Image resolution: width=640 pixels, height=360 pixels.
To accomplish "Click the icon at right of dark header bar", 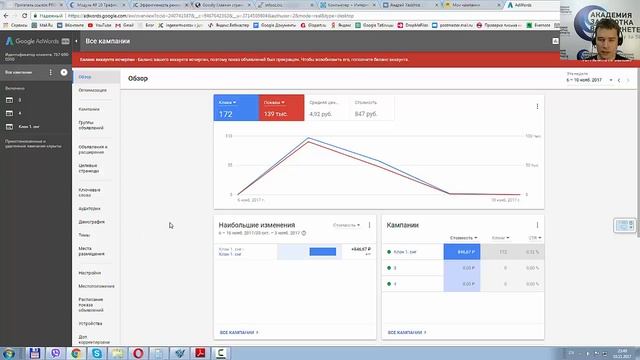I will tap(555, 41).
